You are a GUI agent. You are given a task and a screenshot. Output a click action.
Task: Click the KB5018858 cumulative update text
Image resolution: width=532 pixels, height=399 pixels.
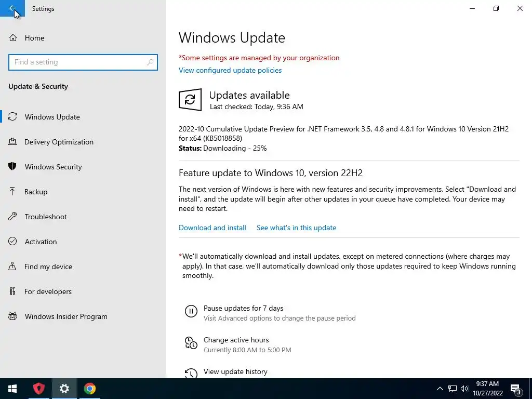(344, 134)
